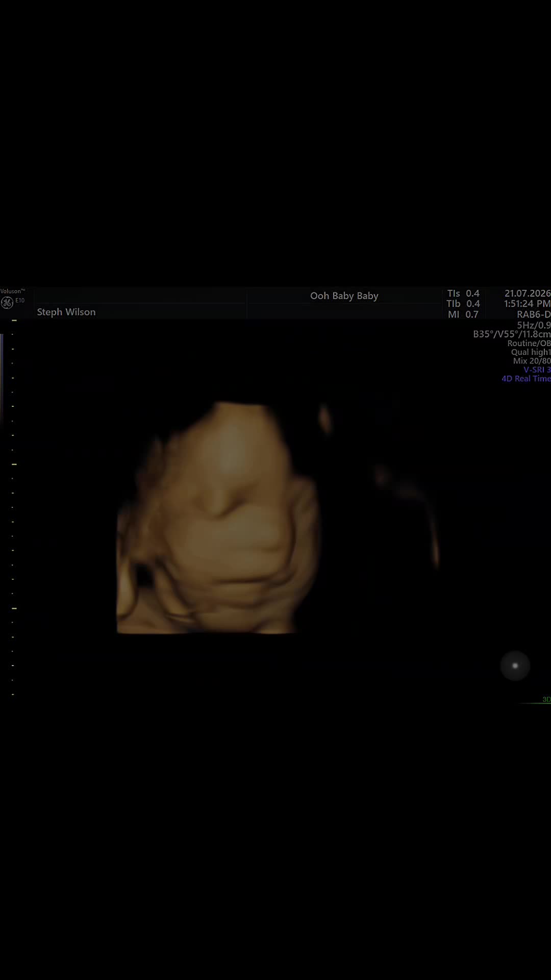The width and height of the screenshot is (551, 980).
Task: Select the 4D Real Time mode label
Action: point(526,379)
